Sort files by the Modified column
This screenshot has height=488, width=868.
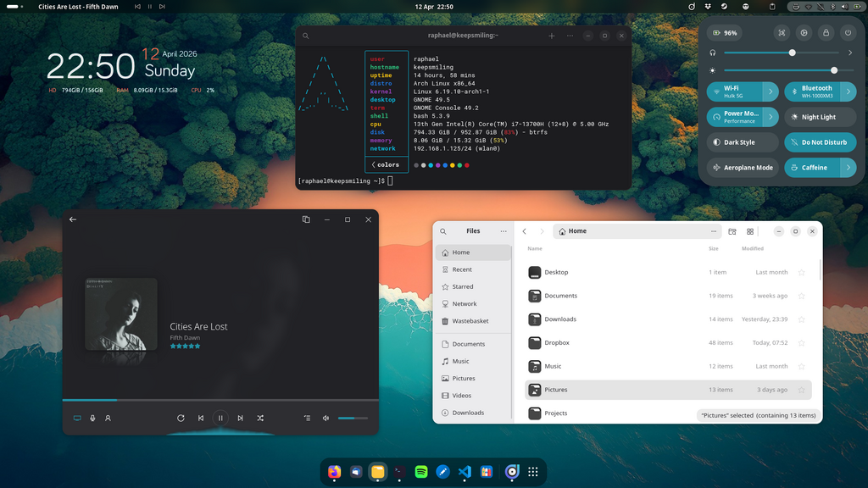[753, 248]
